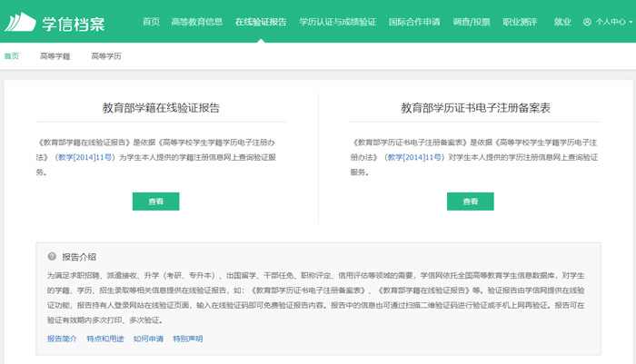The image size is (636, 364).
Task: Open the 首页 item in the top navigation
Action: (152, 21)
